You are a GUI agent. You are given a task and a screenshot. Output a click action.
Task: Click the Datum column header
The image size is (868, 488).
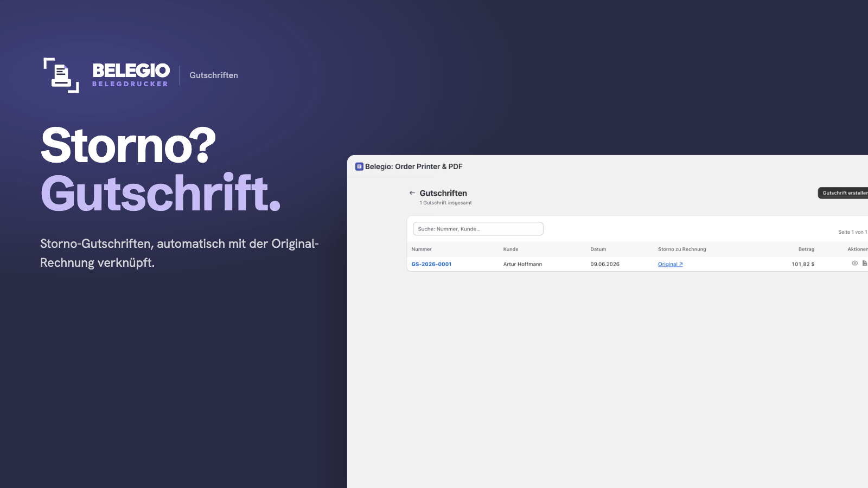point(598,249)
